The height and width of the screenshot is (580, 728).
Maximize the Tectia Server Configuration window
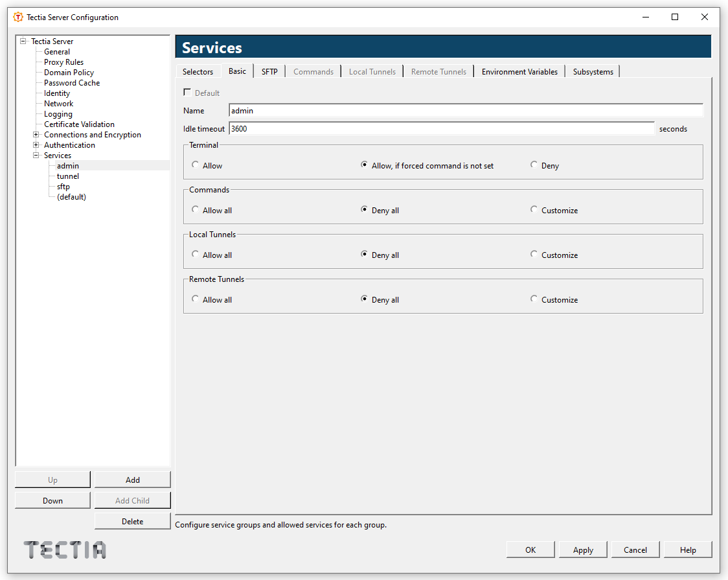[x=675, y=17]
